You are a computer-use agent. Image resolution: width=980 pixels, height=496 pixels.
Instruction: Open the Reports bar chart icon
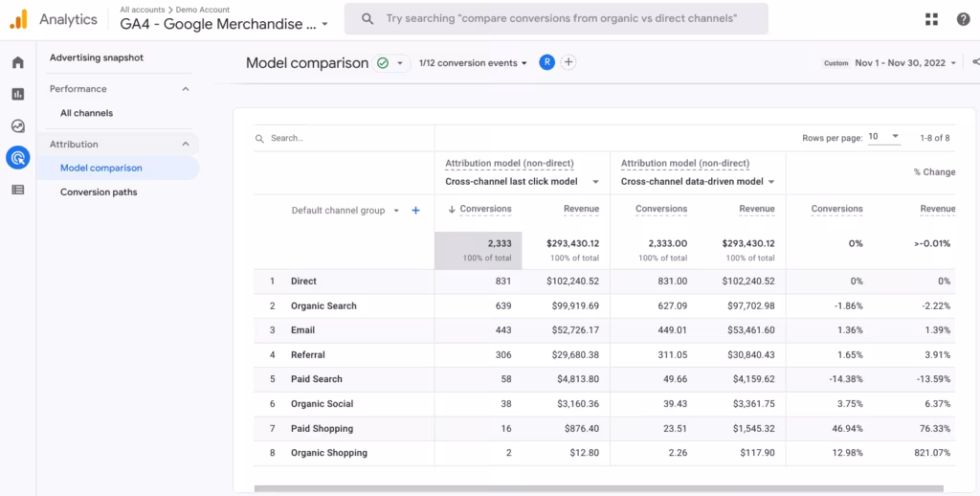pos(17,95)
